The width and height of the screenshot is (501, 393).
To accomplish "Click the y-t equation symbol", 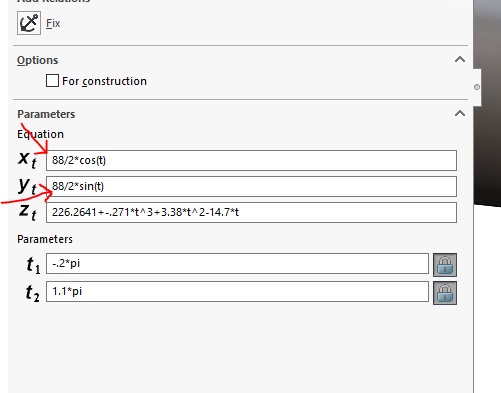I will point(27,186).
